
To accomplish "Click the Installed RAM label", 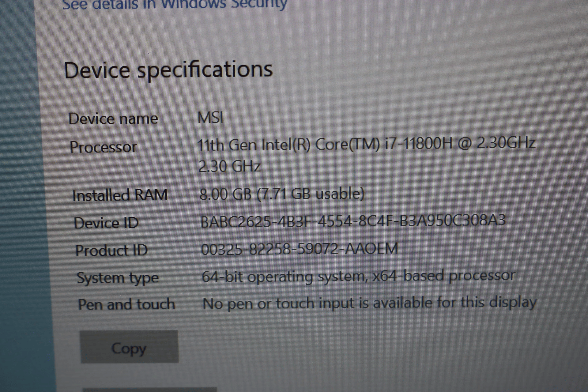I will click(x=120, y=195).
